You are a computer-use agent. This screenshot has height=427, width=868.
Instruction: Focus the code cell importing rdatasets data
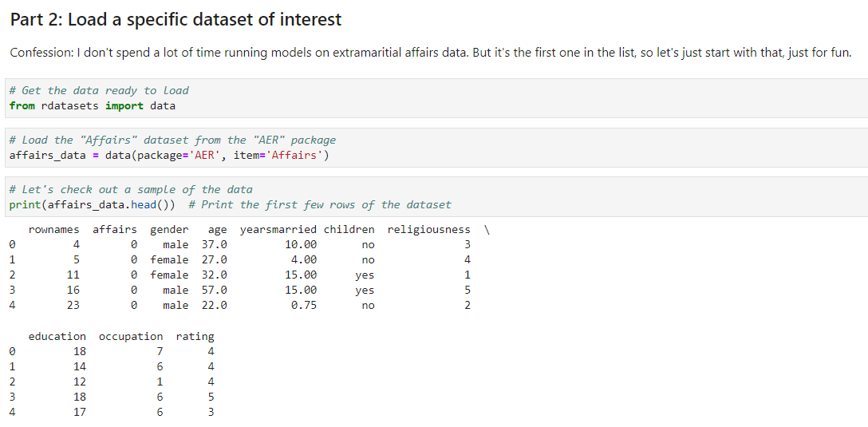479,98
